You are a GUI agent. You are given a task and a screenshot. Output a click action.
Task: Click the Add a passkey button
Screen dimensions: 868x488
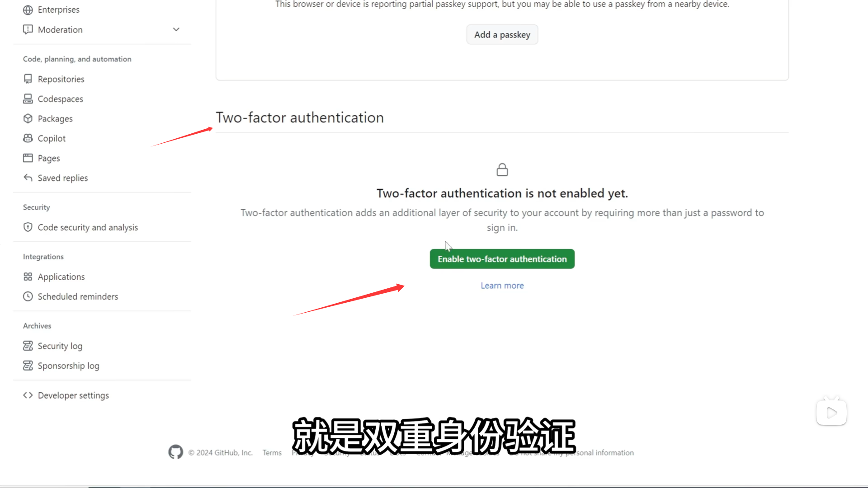(x=502, y=34)
